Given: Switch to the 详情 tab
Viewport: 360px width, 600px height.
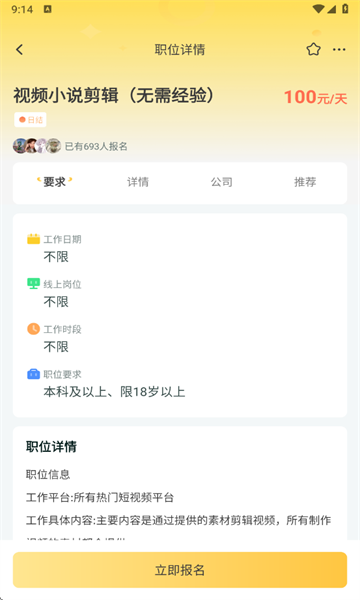Looking at the screenshot, I should 138,182.
